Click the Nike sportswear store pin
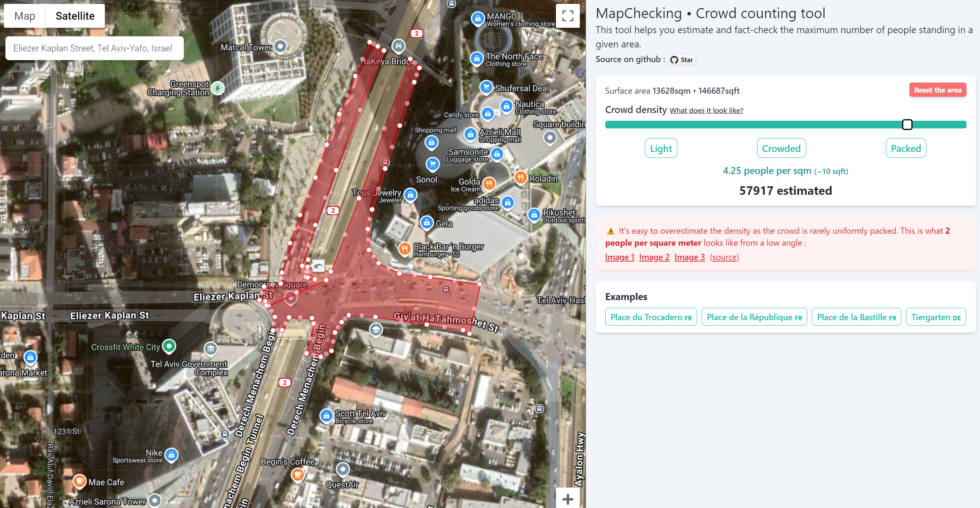The width and height of the screenshot is (980, 508). click(x=172, y=456)
